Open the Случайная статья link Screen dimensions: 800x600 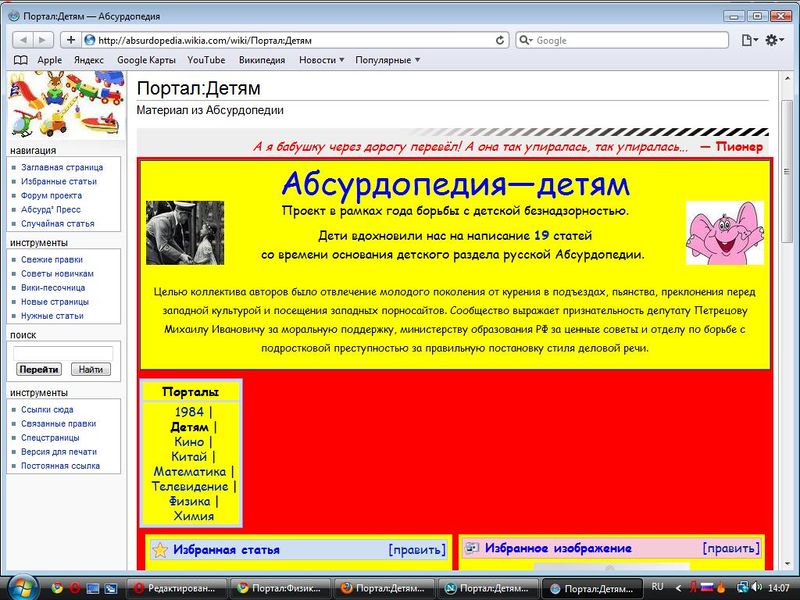[x=60, y=223]
